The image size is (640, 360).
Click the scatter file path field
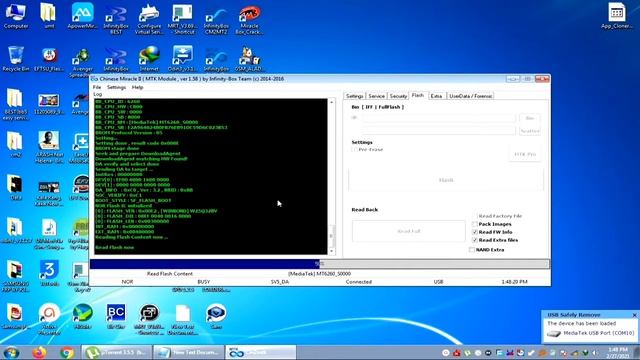(x=438, y=131)
